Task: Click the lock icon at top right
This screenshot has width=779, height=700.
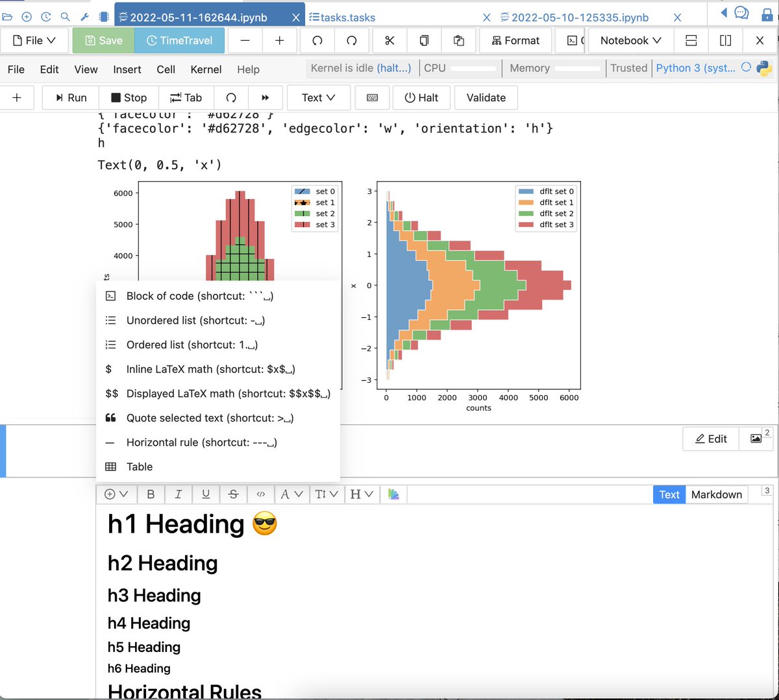Action: click(x=767, y=14)
